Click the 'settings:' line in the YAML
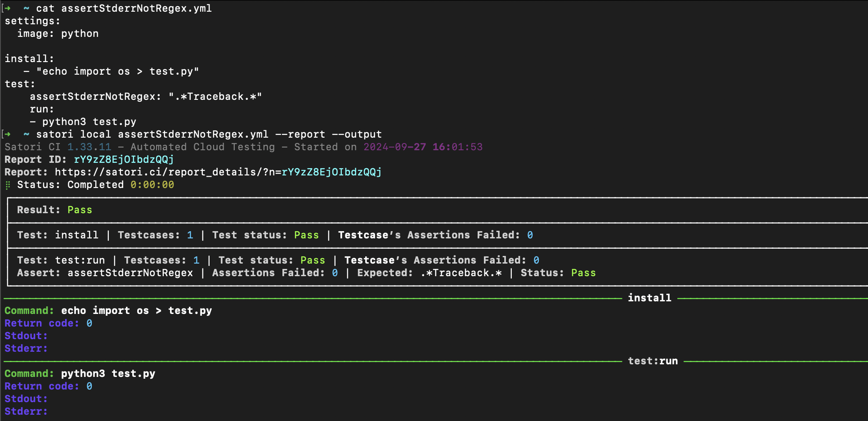Image resolution: width=868 pixels, height=421 pixels. click(32, 21)
